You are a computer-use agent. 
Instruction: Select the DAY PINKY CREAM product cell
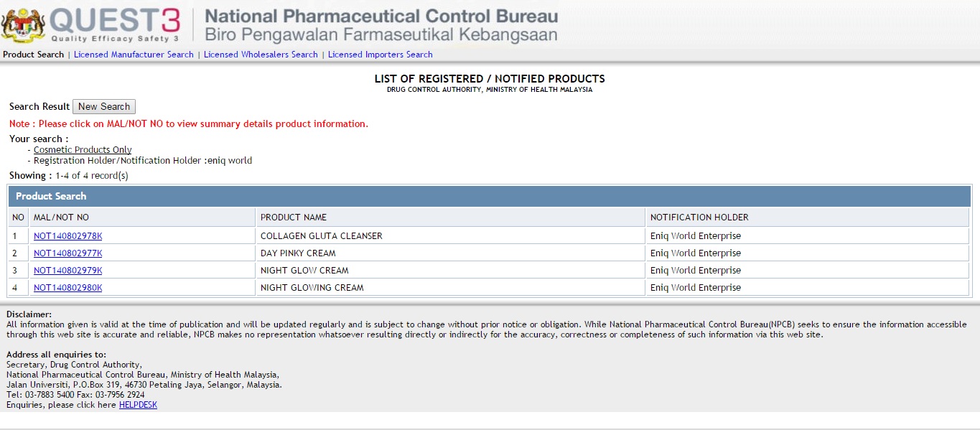[298, 253]
